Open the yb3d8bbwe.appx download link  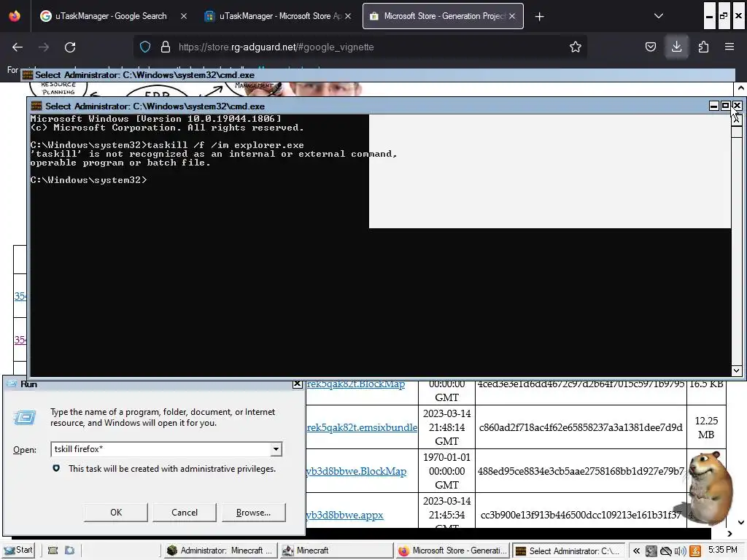click(x=344, y=515)
